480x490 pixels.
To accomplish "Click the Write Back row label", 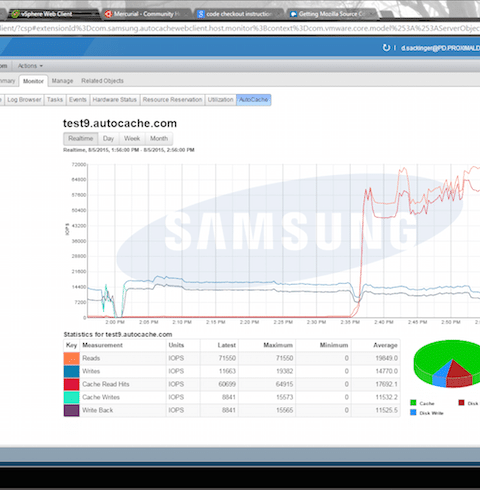I will pyautogui.click(x=97, y=410).
